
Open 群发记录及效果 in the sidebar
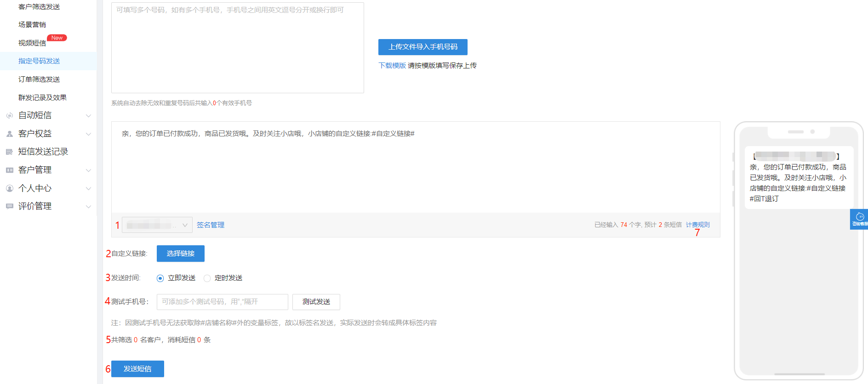pyautogui.click(x=42, y=97)
